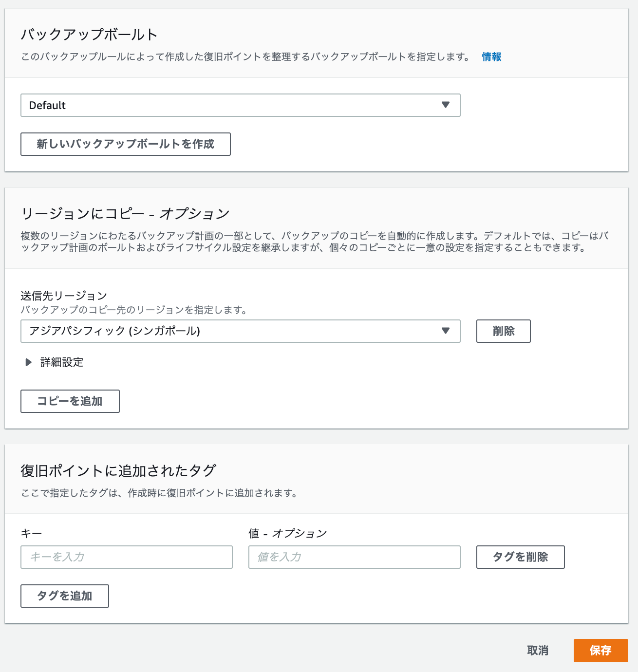Click タグを追加 button
Viewport: 638px width, 672px height.
point(64,596)
